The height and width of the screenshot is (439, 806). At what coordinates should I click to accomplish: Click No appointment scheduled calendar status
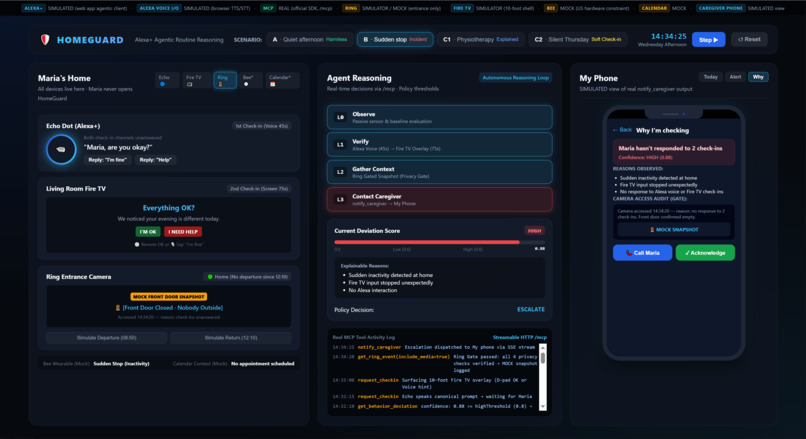tap(262, 363)
